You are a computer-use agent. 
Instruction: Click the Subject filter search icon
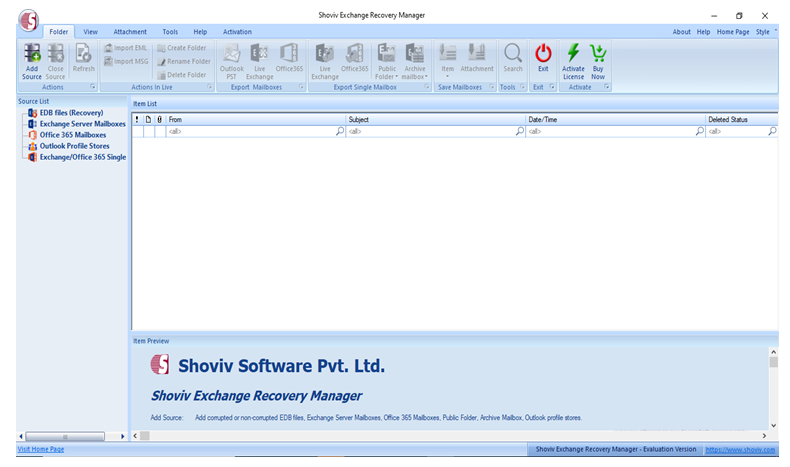coord(520,131)
